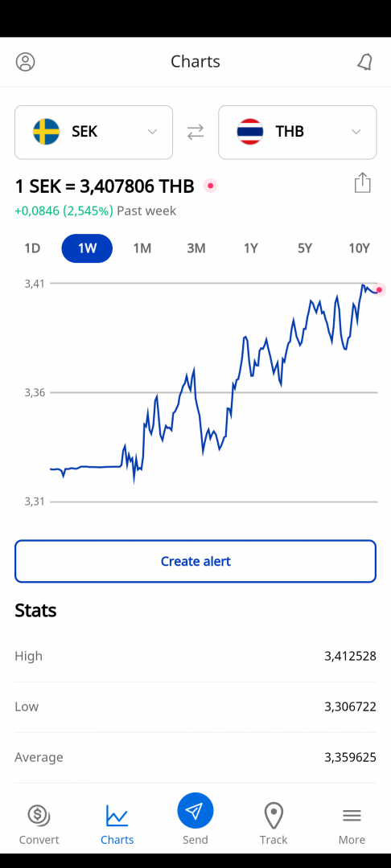Screen dimensions: 391x868
Task: Share the chart via share icon
Action: (x=362, y=182)
